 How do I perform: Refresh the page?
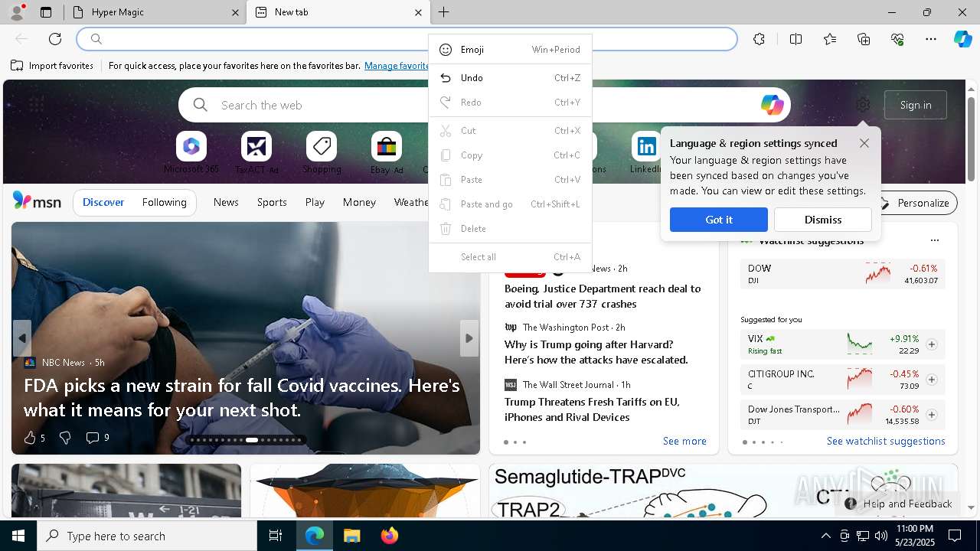coord(55,39)
